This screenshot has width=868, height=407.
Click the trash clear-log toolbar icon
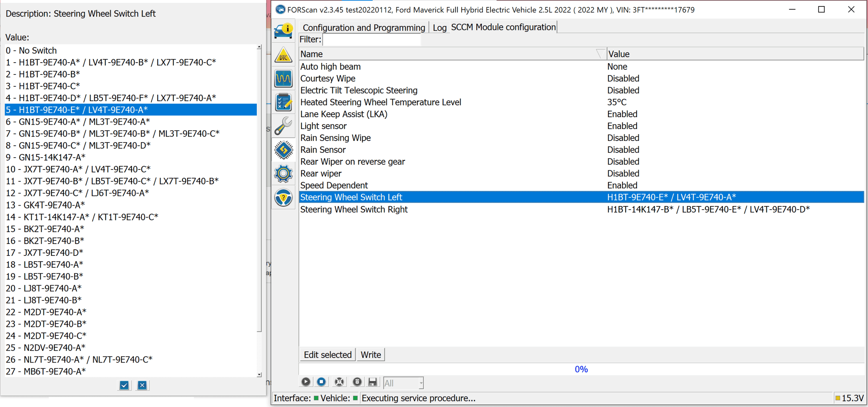(x=357, y=382)
